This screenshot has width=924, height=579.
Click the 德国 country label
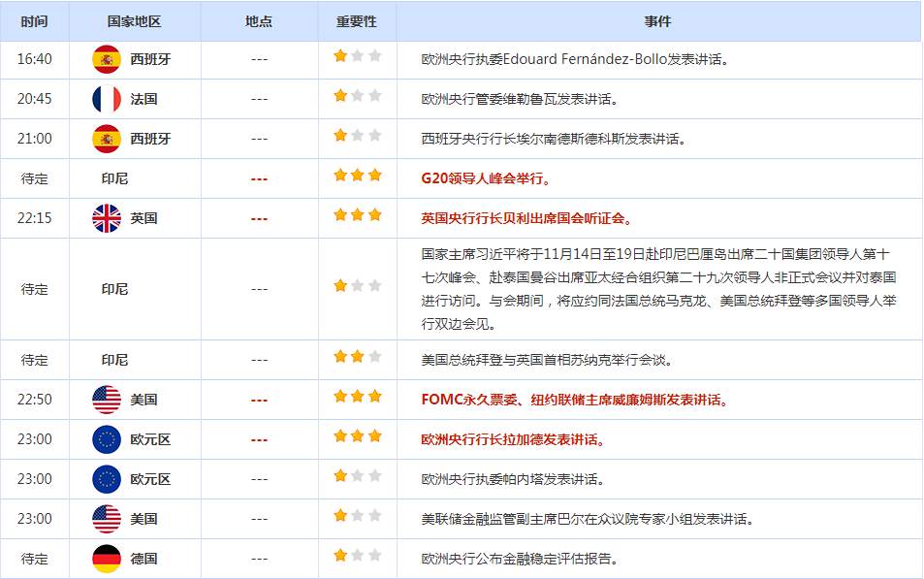click(143, 559)
